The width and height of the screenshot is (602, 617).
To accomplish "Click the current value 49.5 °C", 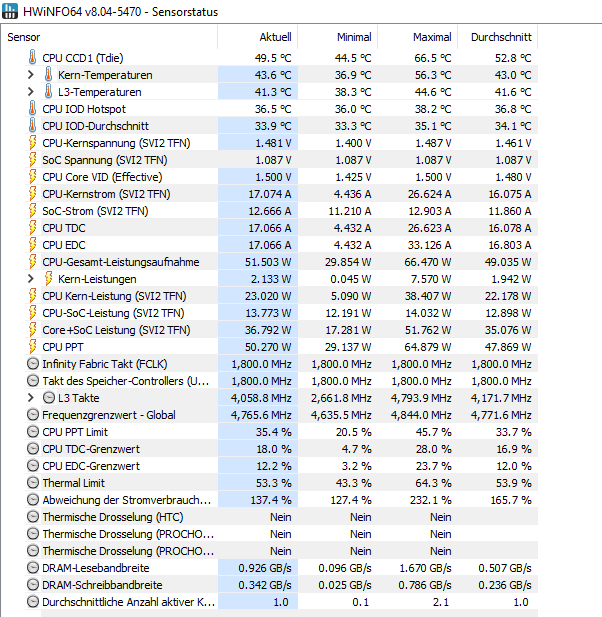I will tap(273, 58).
